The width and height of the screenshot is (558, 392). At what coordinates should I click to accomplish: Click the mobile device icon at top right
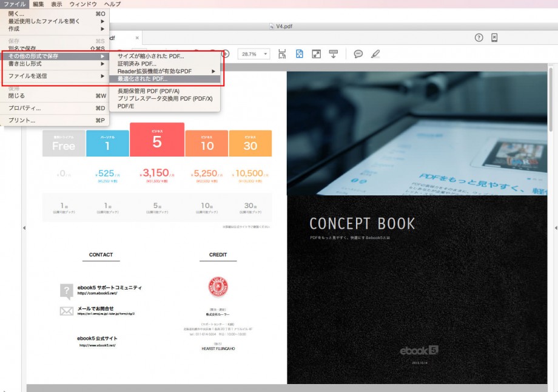click(x=494, y=38)
